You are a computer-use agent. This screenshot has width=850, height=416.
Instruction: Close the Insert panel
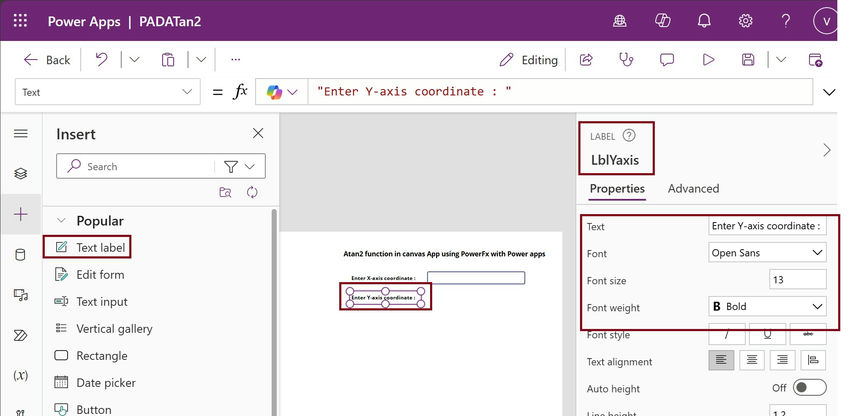[x=258, y=133]
